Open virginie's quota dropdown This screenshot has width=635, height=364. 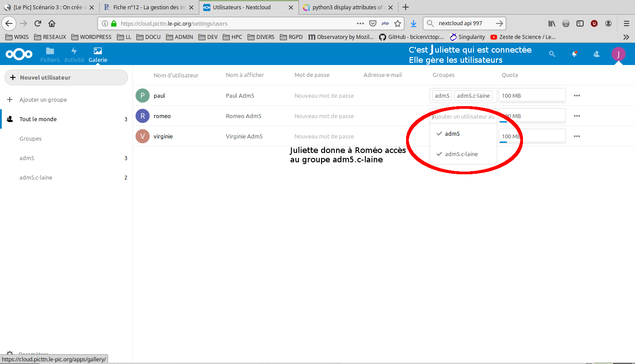point(532,136)
